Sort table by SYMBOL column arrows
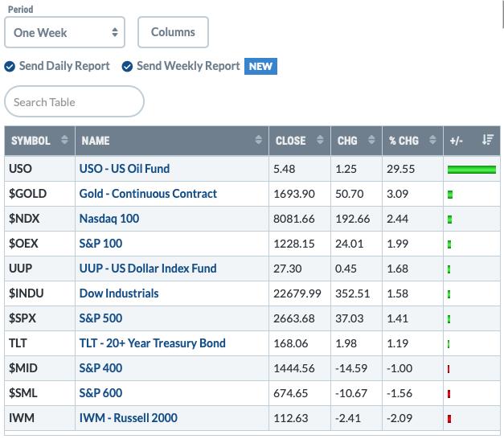This screenshot has height=439, width=504. (x=64, y=140)
